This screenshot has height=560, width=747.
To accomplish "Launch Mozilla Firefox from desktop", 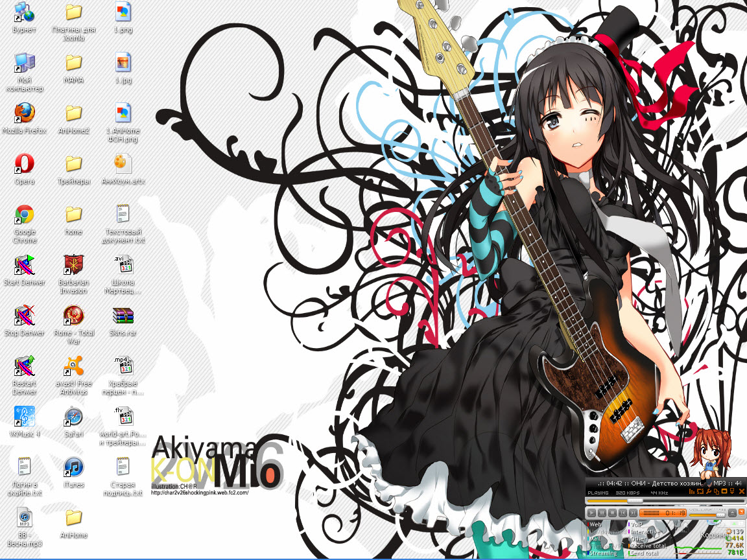I will click(24, 118).
